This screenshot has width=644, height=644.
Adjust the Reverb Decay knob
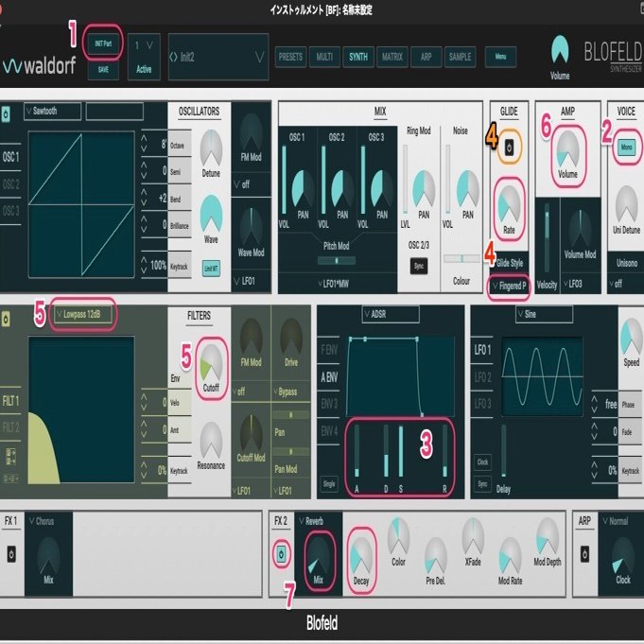click(361, 556)
